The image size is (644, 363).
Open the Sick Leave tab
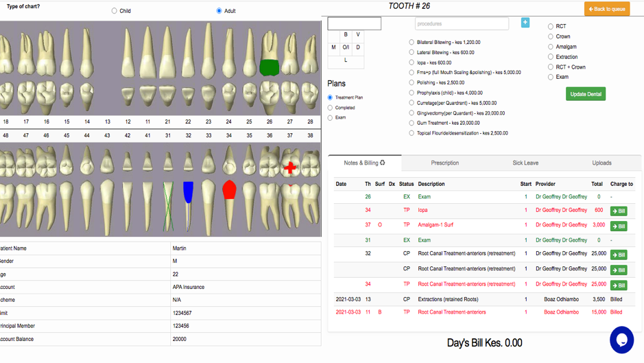(x=525, y=163)
